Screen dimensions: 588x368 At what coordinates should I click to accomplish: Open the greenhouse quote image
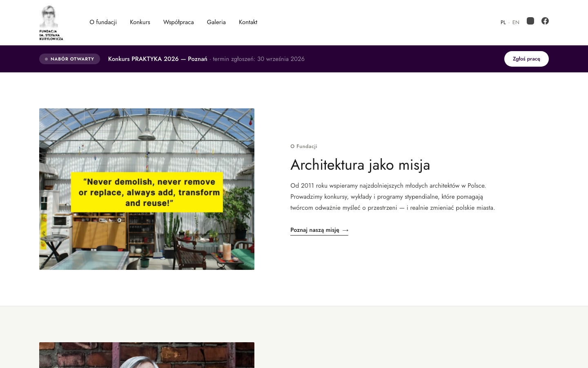tap(147, 189)
